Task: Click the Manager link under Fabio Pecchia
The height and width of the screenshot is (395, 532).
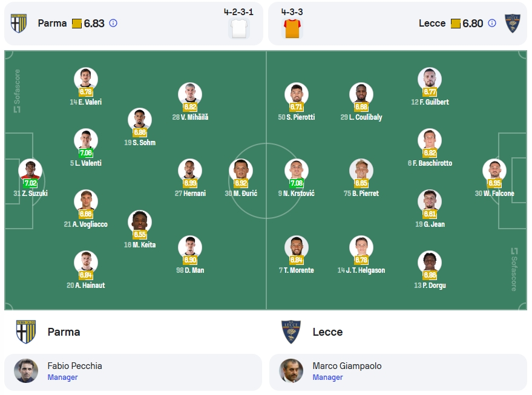Action: pos(62,377)
